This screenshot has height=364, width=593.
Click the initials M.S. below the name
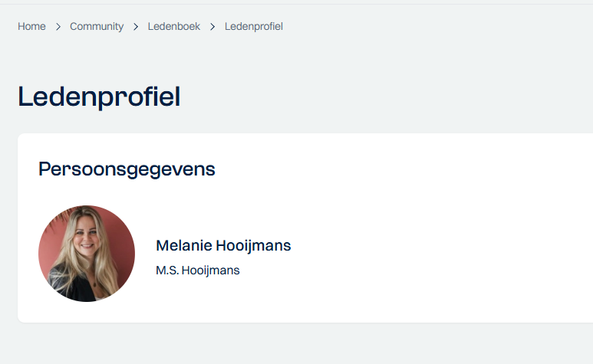[x=167, y=271]
